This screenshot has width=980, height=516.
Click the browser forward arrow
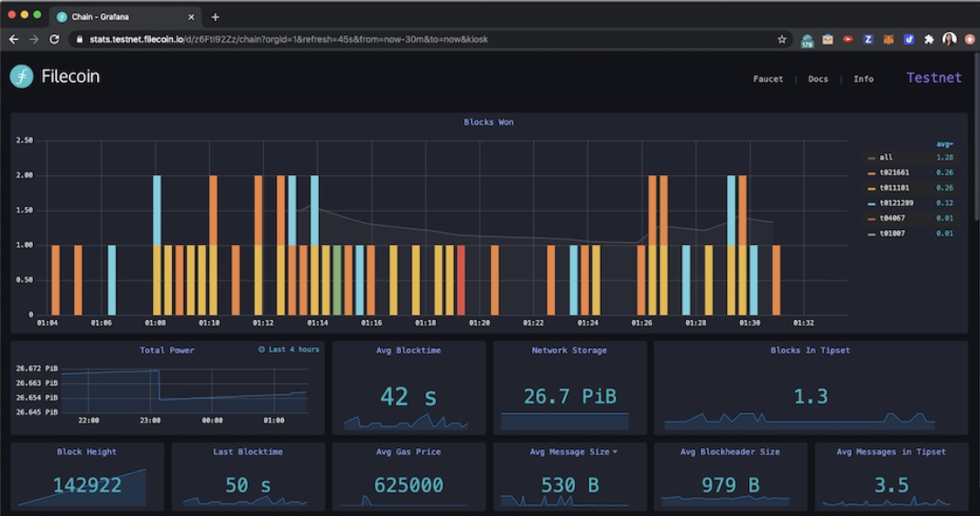tap(34, 39)
